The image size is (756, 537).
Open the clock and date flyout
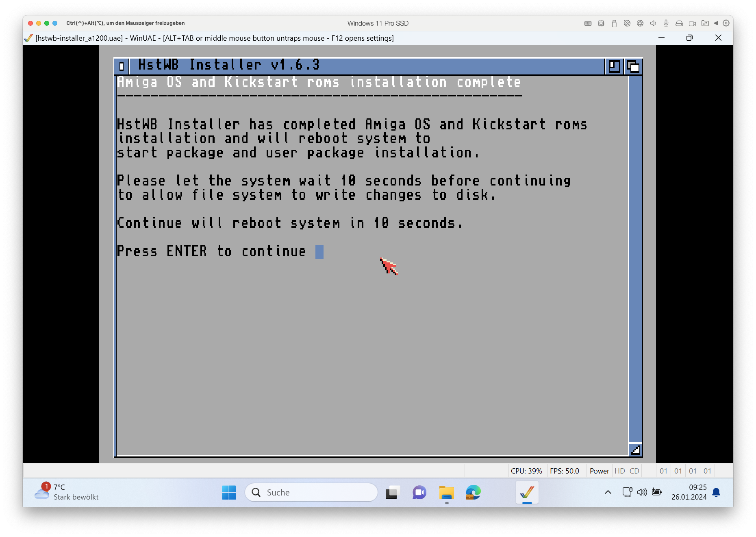[689, 492]
